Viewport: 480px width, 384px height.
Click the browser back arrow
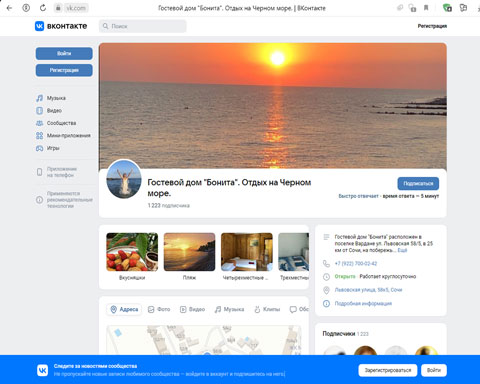pos(9,8)
